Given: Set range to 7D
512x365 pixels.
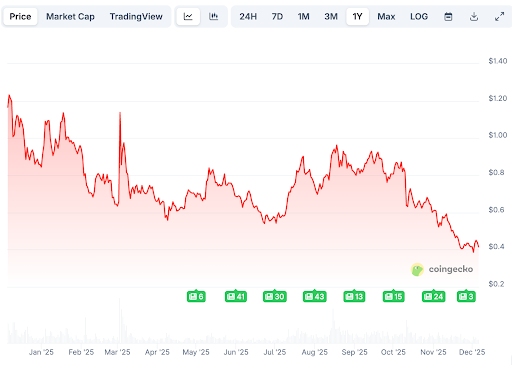Looking at the screenshot, I should pyautogui.click(x=277, y=16).
